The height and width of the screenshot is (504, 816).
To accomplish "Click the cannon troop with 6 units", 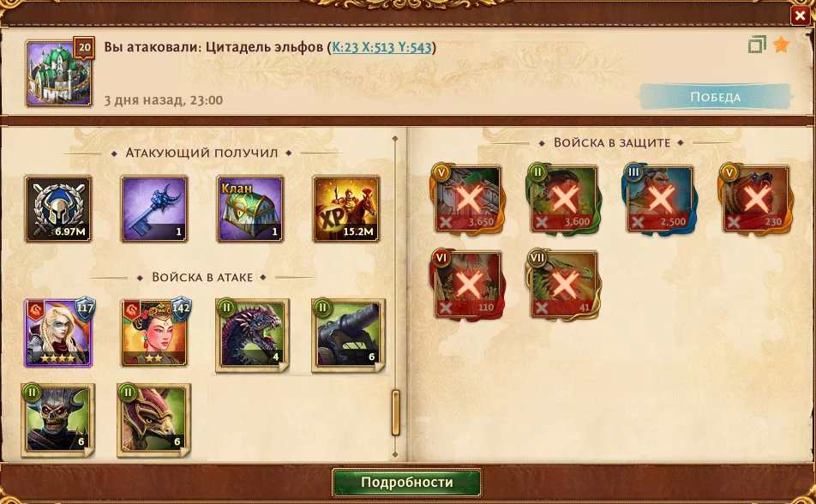I will [x=348, y=335].
